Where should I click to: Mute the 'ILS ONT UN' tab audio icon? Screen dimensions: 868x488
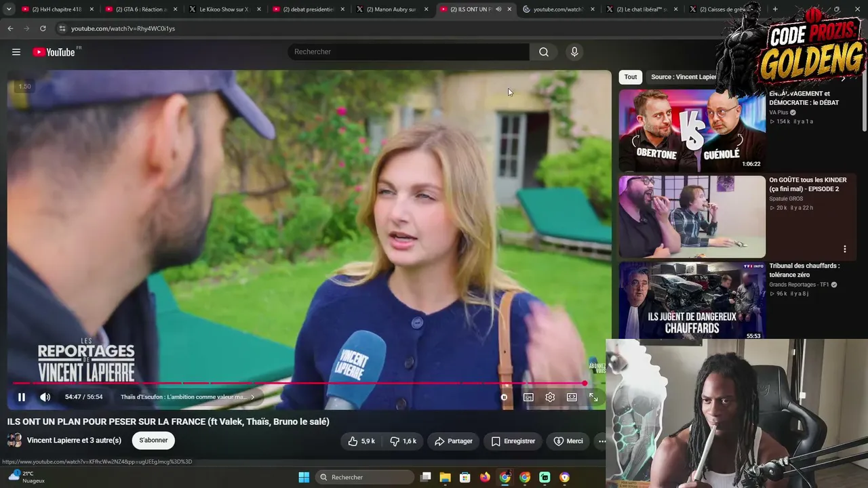point(498,9)
